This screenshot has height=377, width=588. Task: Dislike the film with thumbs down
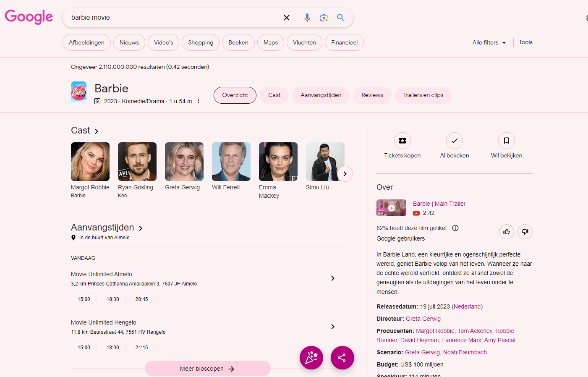[x=525, y=232]
